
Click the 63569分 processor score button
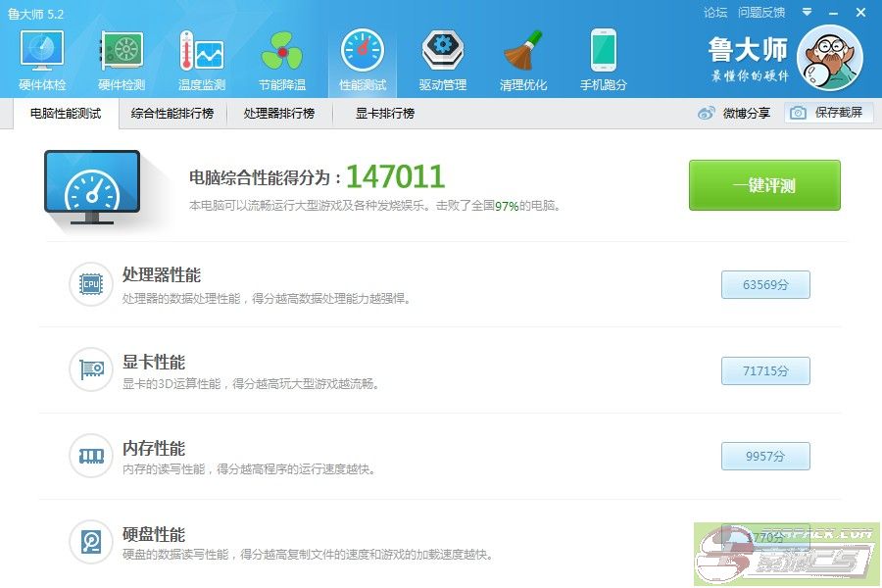click(x=765, y=285)
